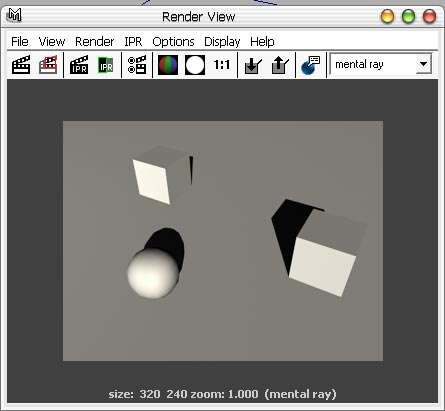Click the Render Region red clapperboard icon

(48, 65)
